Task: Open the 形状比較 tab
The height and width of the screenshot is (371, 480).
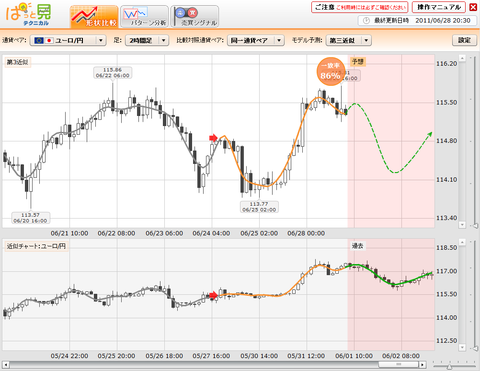Action: pos(94,16)
